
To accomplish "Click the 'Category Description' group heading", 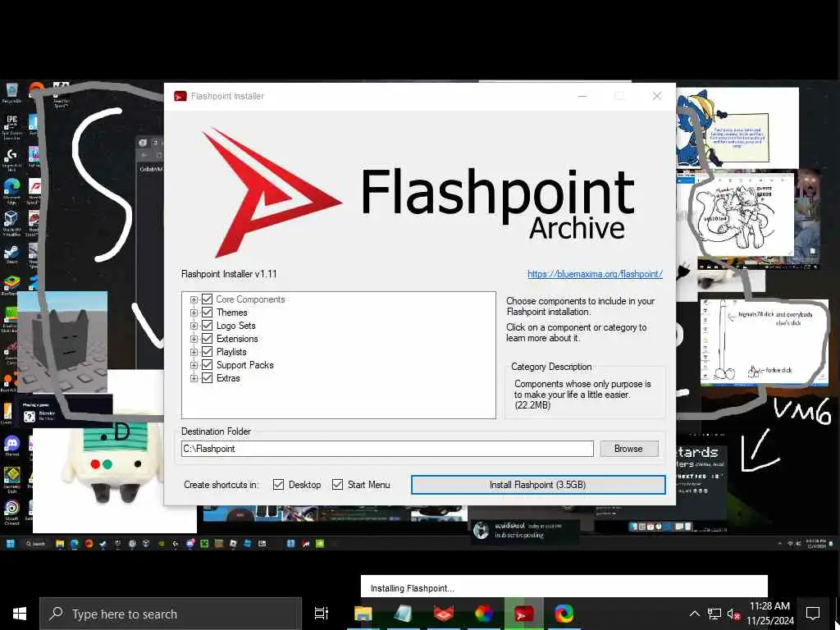I will point(551,367).
